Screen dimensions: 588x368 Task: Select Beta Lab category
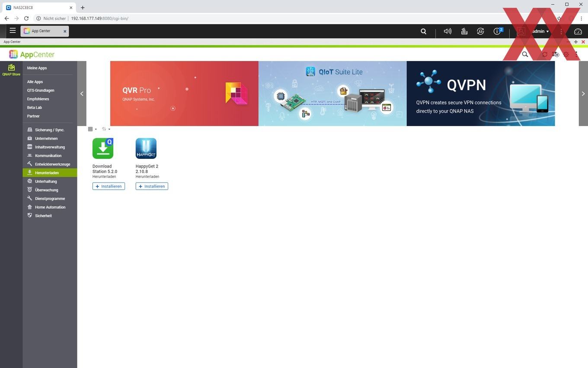tap(35, 108)
